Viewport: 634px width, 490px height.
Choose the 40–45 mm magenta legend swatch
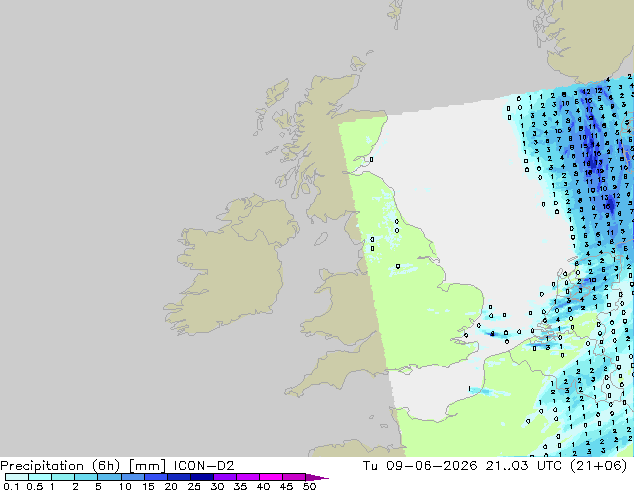pos(271,477)
